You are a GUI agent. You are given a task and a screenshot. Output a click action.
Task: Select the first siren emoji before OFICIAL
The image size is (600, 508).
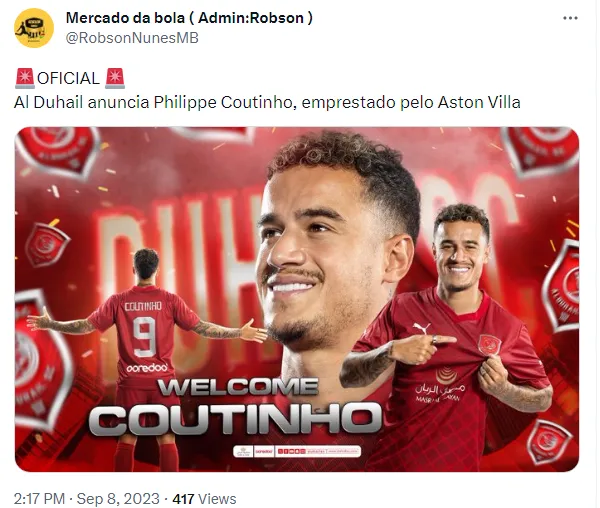point(25,78)
